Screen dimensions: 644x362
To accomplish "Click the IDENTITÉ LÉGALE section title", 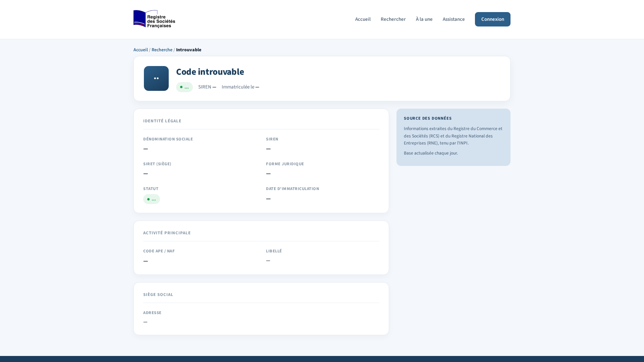I will (x=162, y=121).
